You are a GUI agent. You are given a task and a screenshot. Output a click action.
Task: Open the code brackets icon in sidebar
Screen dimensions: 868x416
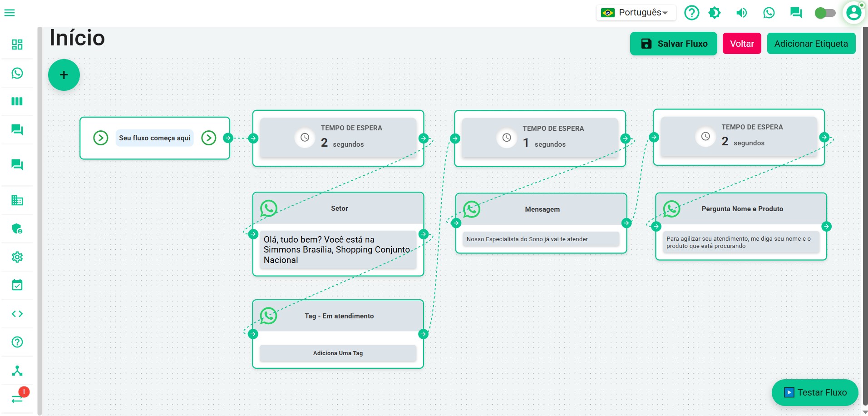[17, 314]
